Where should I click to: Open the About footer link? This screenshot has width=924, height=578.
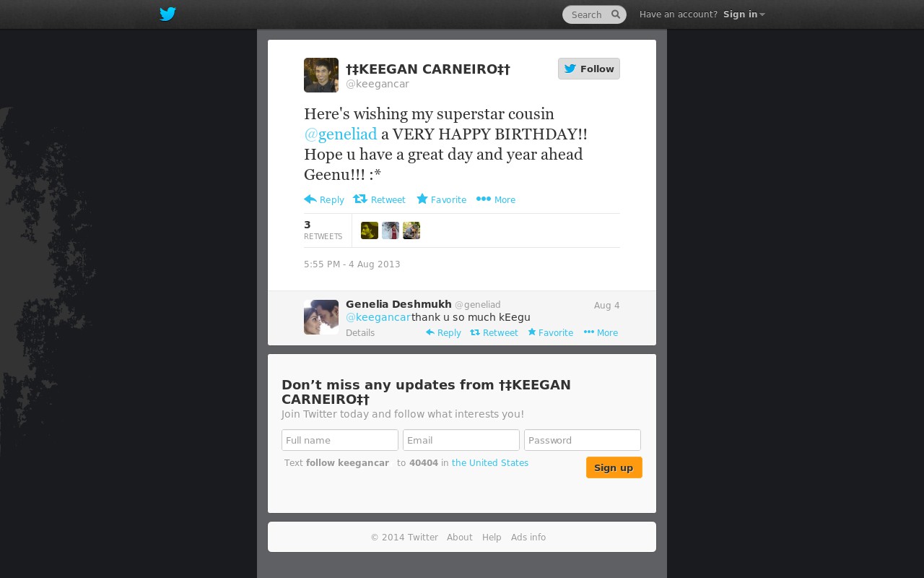click(x=460, y=538)
